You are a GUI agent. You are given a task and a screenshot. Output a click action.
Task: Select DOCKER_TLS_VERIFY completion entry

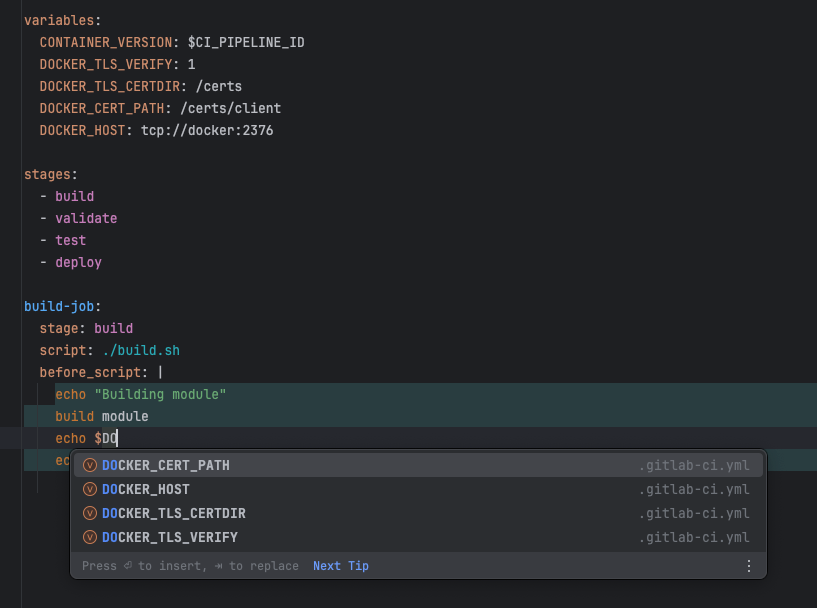[x=418, y=537]
